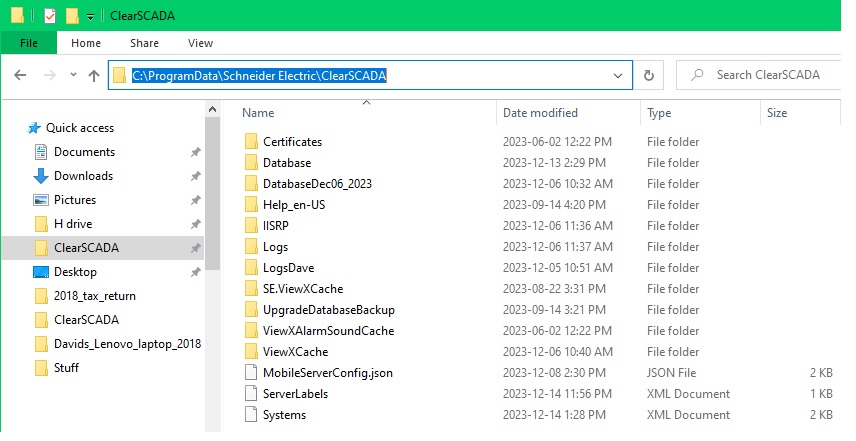Click navigation pane scrollbar up arrow
This screenshot has width=856, height=441.
tap(212, 109)
